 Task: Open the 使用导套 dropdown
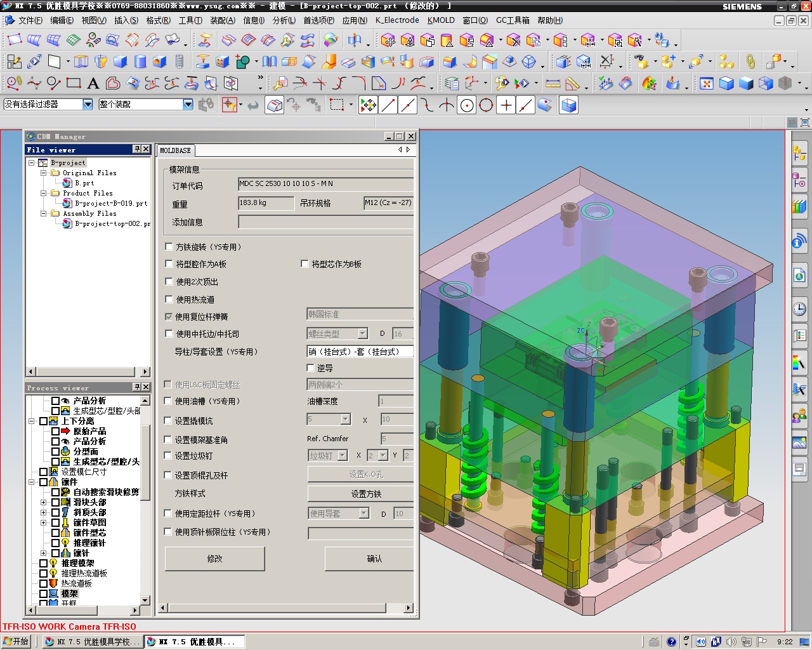pos(364,513)
